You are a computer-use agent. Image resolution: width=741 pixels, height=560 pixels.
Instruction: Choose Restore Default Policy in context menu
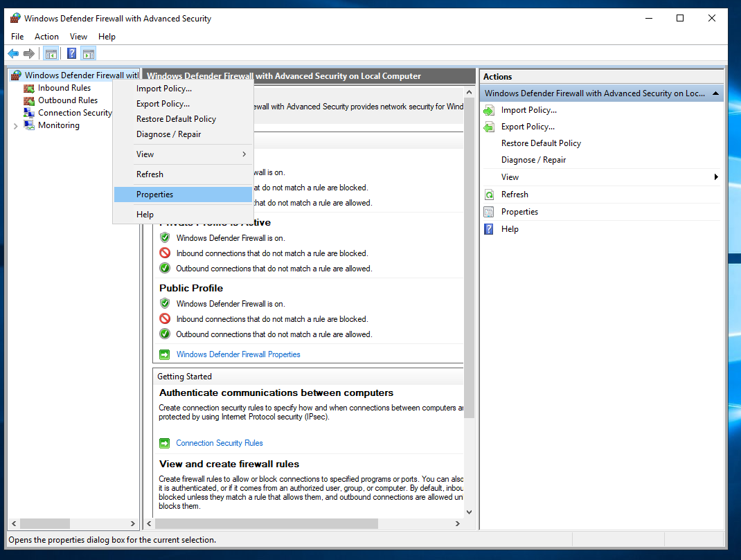point(183,119)
